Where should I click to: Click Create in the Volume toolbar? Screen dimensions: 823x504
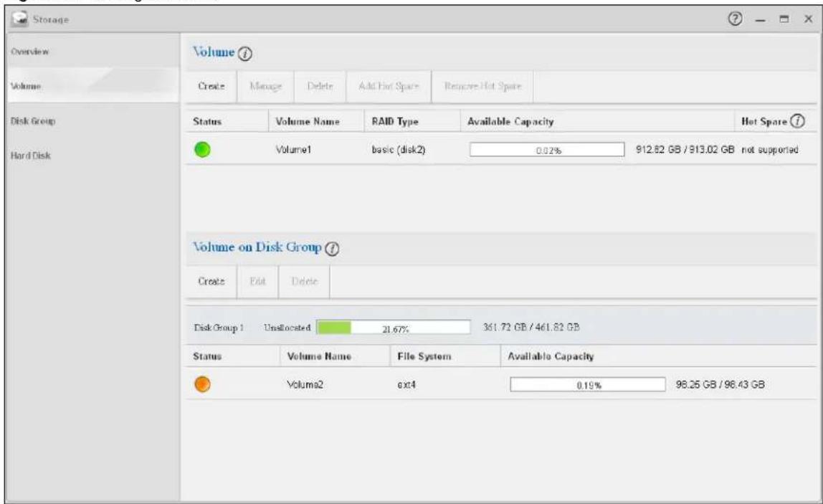[x=211, y=86]
